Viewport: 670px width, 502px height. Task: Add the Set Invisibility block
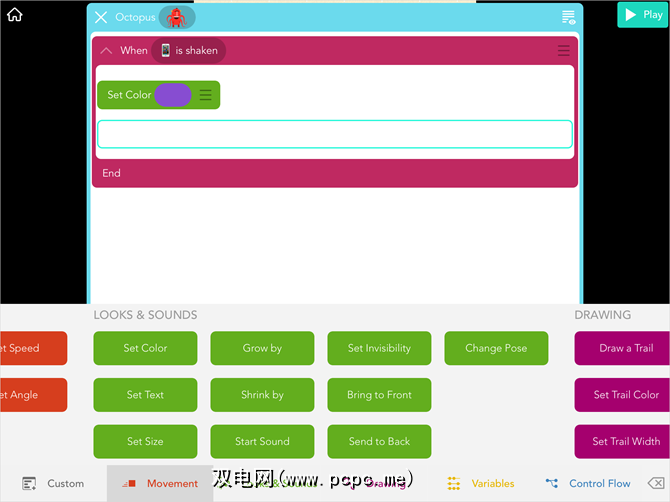point(379,348)
